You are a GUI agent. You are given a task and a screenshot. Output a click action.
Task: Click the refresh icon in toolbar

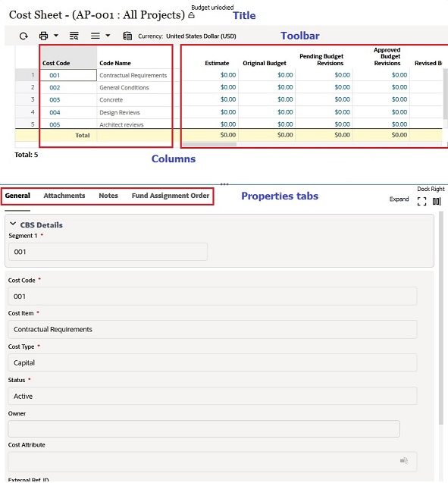(23, 36)
